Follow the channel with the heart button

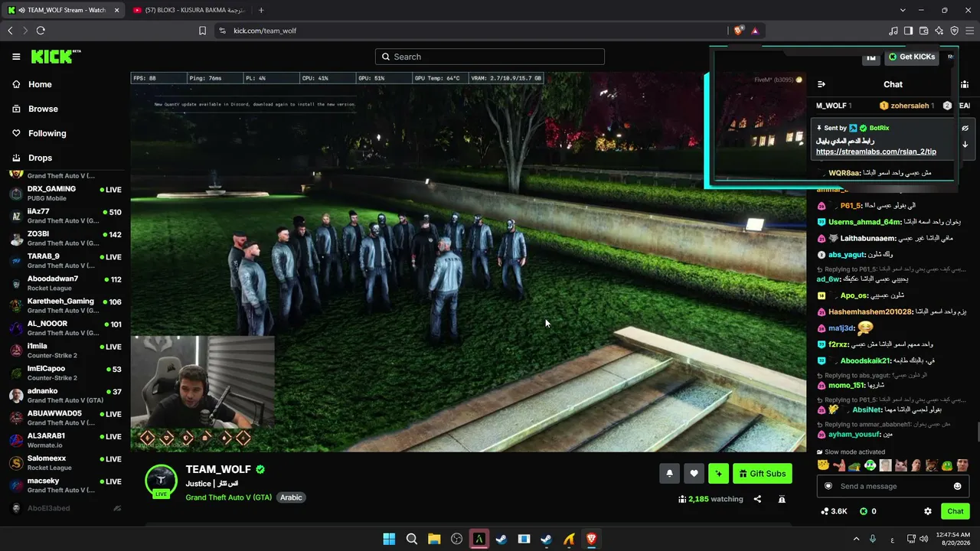pos(694,474)
